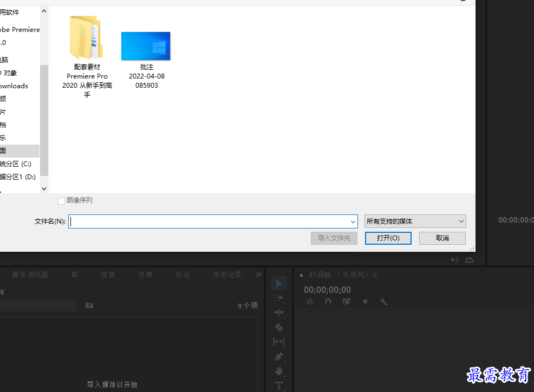Expand the 文件名 dropdown arrow
This screenshot has width=534, height=392.
click(x=353, y=221)
